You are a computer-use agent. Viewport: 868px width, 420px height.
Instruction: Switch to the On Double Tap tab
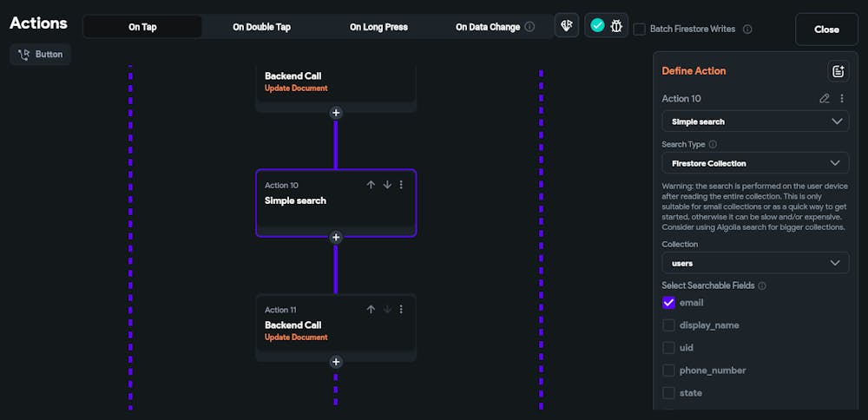[x=261, y=27]
